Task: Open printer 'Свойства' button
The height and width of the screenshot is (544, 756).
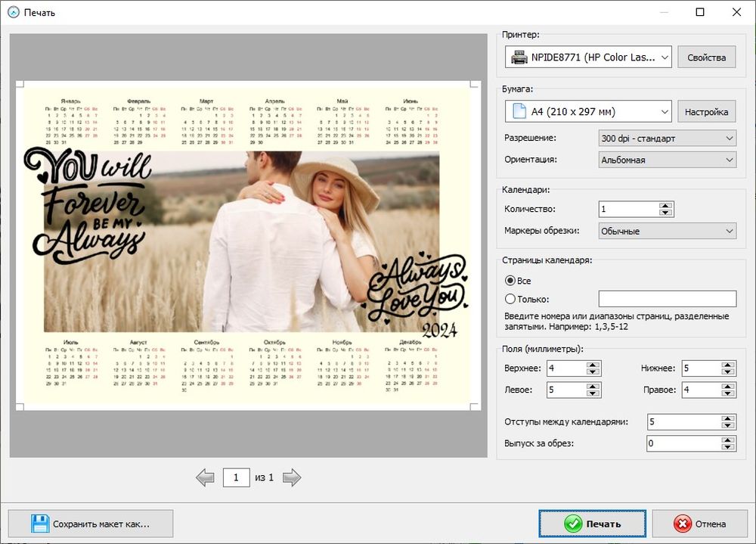Action: pos(706,57)
